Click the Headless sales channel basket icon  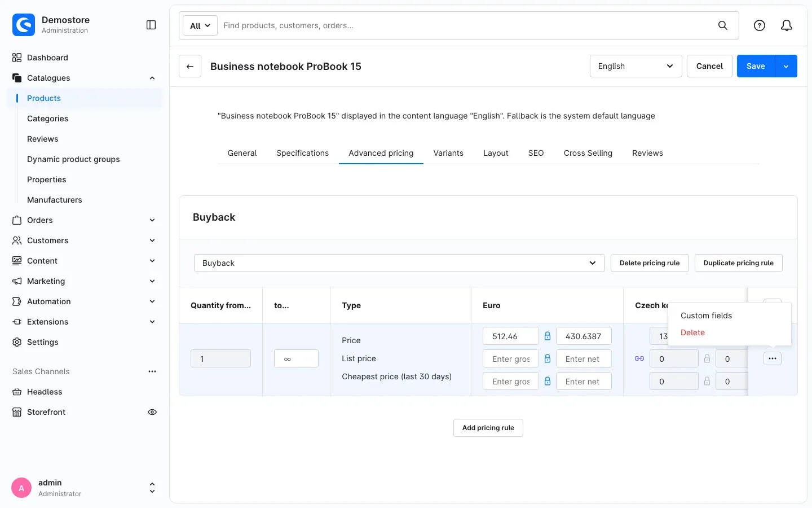(17, 392)
